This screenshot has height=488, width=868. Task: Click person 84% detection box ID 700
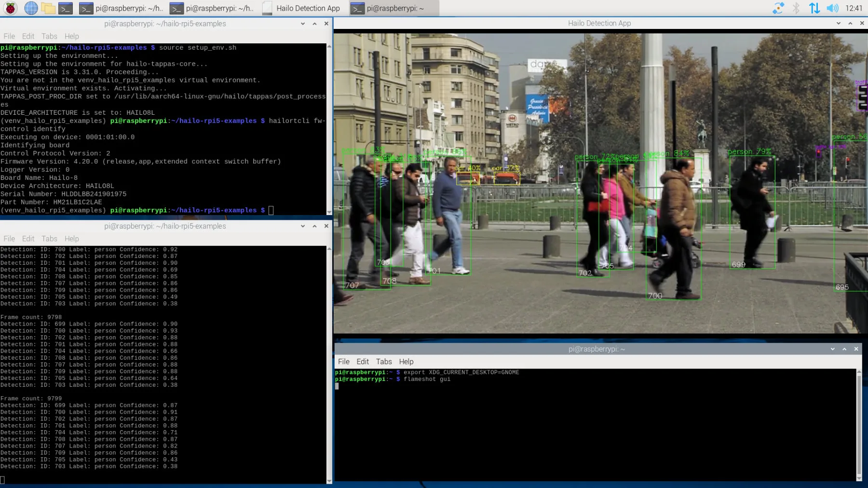tap(673, 228)
